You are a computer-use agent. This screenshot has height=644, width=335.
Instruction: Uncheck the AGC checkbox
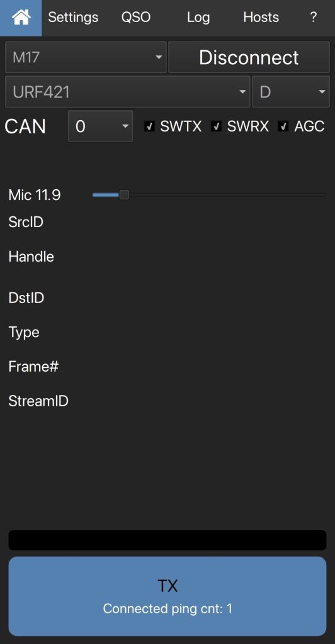tap(283, 126)
